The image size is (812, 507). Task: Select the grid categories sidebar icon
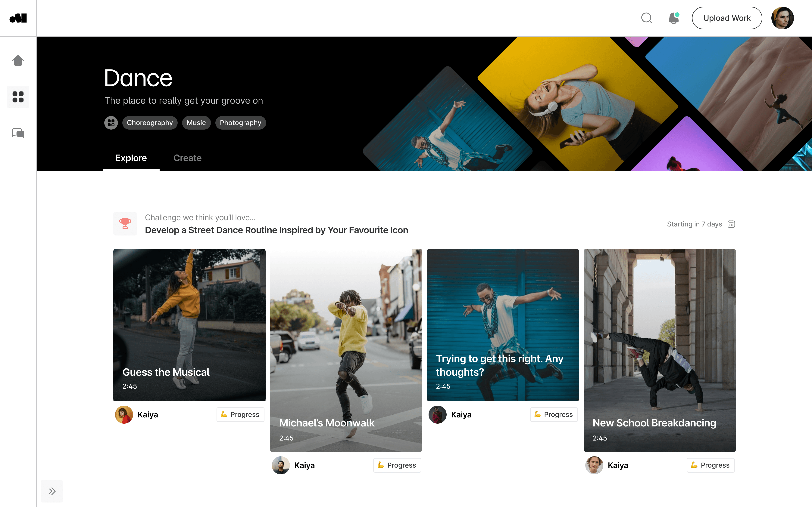[x=18, y=97]
